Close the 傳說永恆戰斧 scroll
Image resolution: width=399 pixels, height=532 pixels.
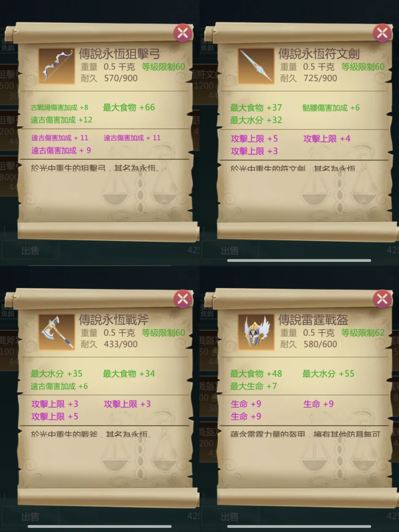(x=183, y=299)
